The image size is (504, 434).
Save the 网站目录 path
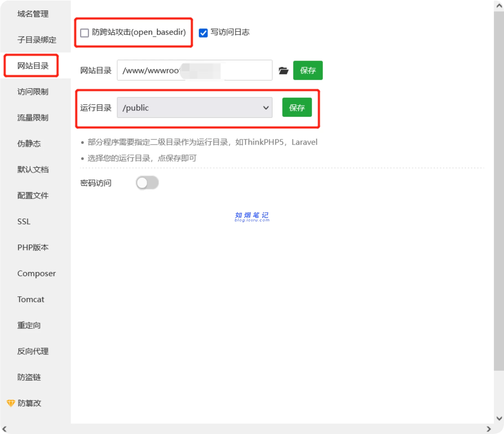308,70
